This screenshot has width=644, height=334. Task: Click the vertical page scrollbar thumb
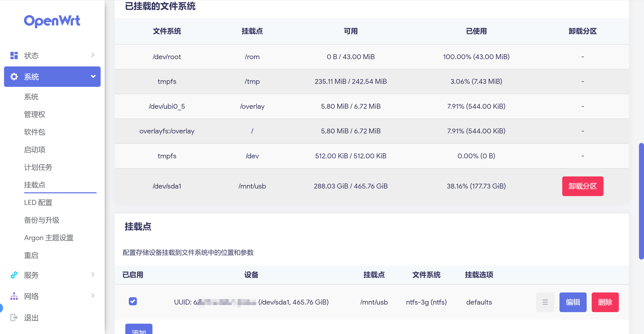[641, 201]
